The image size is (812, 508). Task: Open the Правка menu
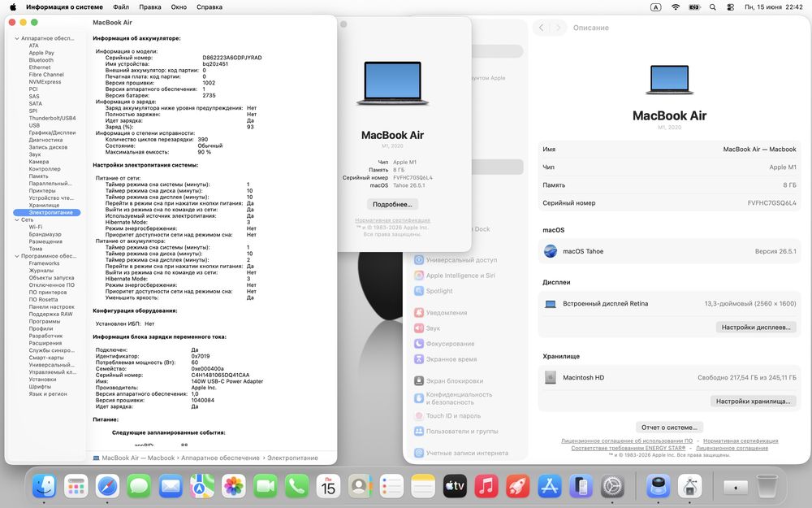pos(149,7)
